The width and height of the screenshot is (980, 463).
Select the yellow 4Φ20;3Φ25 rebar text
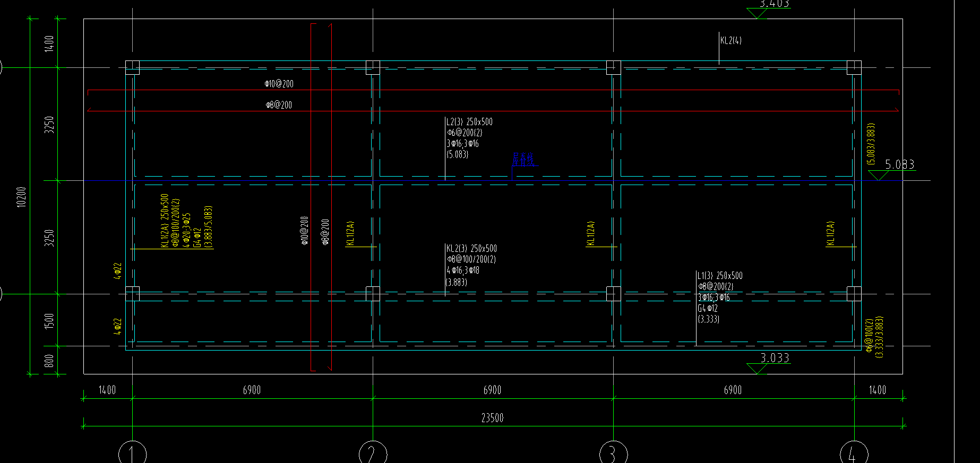point(186,231)
